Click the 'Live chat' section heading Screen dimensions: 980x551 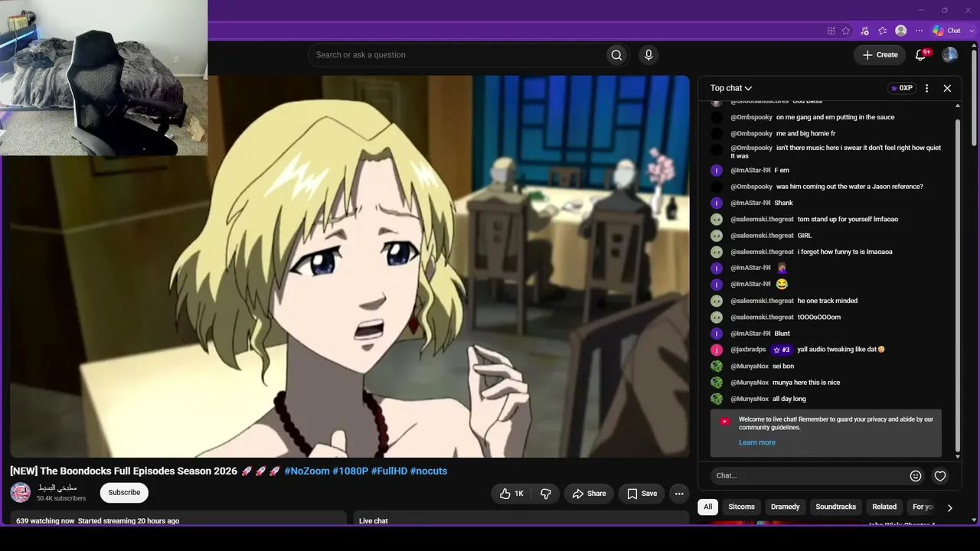pyautogui.click(x=374, y=521)
